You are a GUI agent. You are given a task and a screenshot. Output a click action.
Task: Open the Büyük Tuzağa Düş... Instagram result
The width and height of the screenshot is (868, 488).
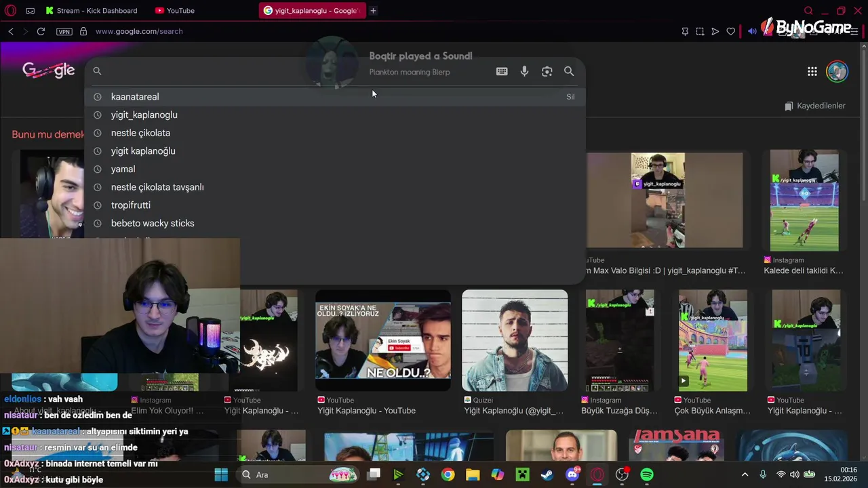pyautogui.click(x=620, y=340)
